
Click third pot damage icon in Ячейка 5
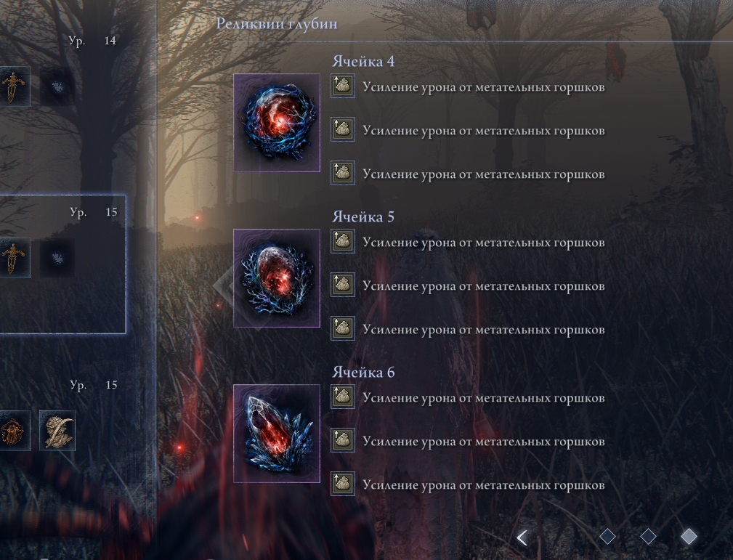click(x=343, y=328)
